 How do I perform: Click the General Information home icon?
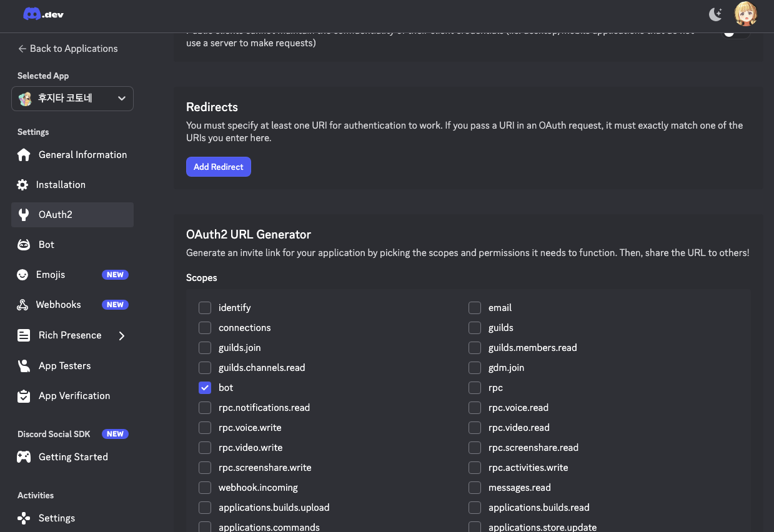(24, 155)
